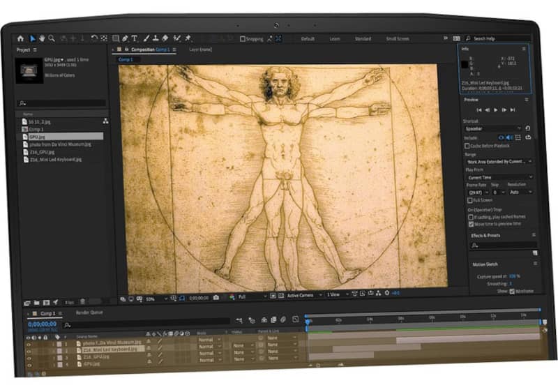Click the Home icon in toolbar
This screenshot has width=558, height=392.
tap(20, 38)
